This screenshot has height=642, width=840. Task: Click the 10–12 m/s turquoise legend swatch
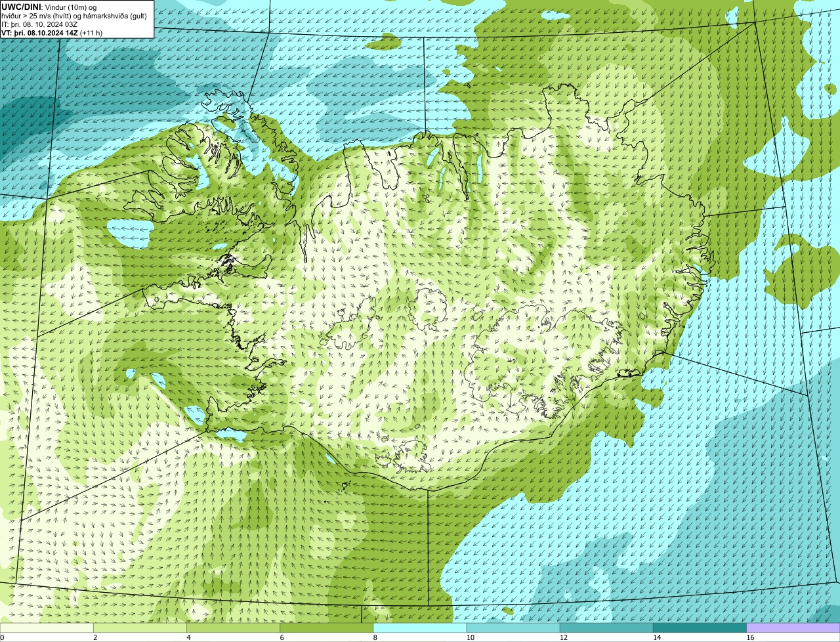[513, 628]
